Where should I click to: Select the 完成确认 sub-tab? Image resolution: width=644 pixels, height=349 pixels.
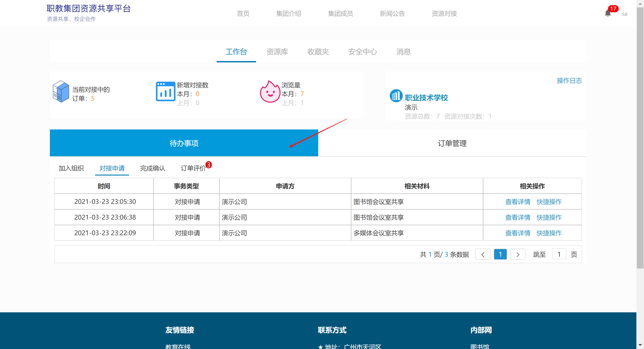coord(153,168)
